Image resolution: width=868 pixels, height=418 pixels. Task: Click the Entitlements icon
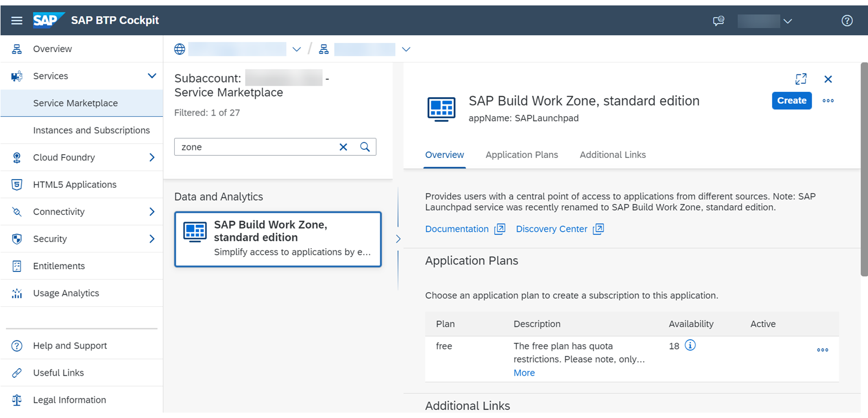(17, 266)
